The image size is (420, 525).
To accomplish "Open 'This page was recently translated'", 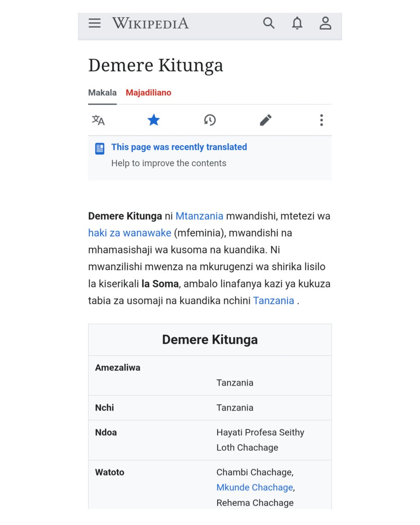I will (179, 147).
